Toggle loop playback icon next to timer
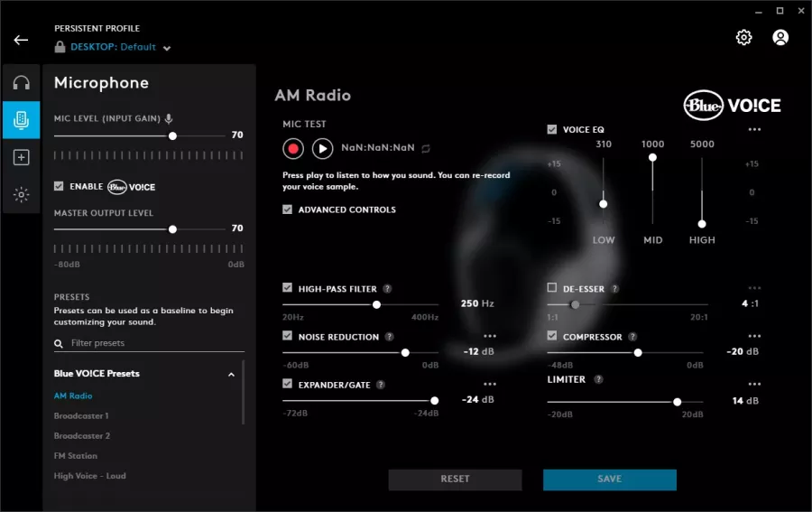 [x=426, y=149]
